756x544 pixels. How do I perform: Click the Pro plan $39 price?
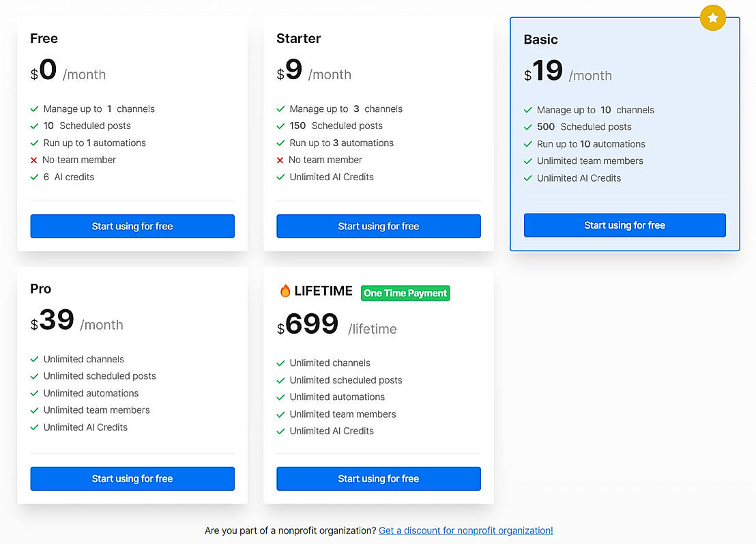(57, 320)
